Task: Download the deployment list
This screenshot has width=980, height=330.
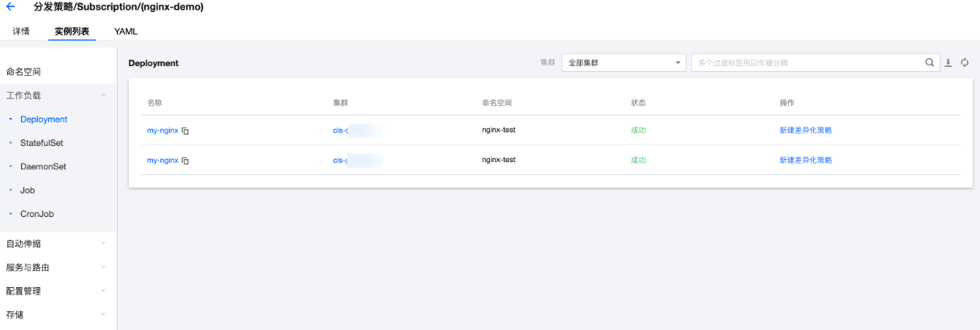Action: click(949, 62)
